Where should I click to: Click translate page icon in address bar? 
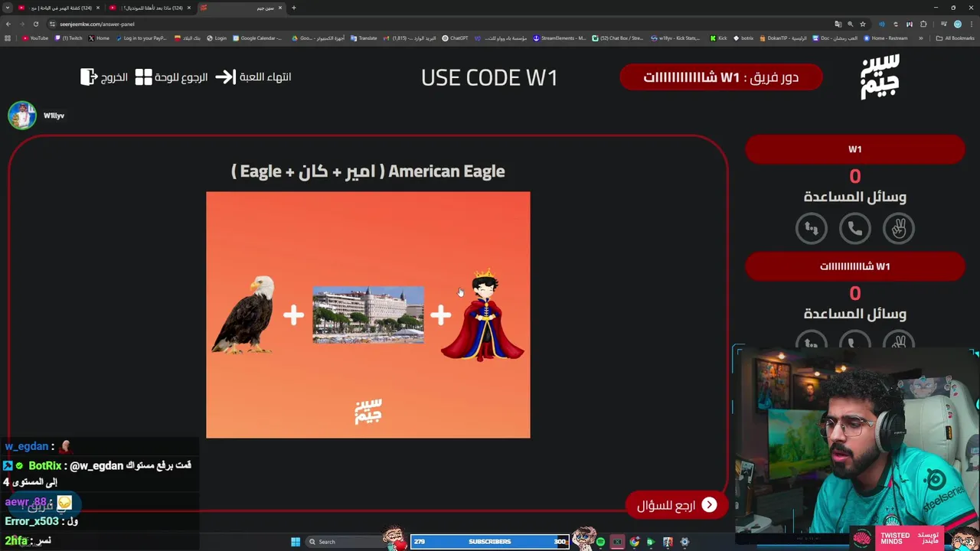tap(838, 24)
